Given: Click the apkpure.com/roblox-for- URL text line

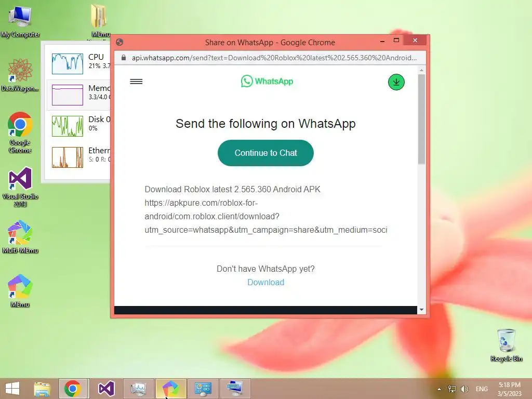Looking at the screenshot, I should [x=201, y=203].
